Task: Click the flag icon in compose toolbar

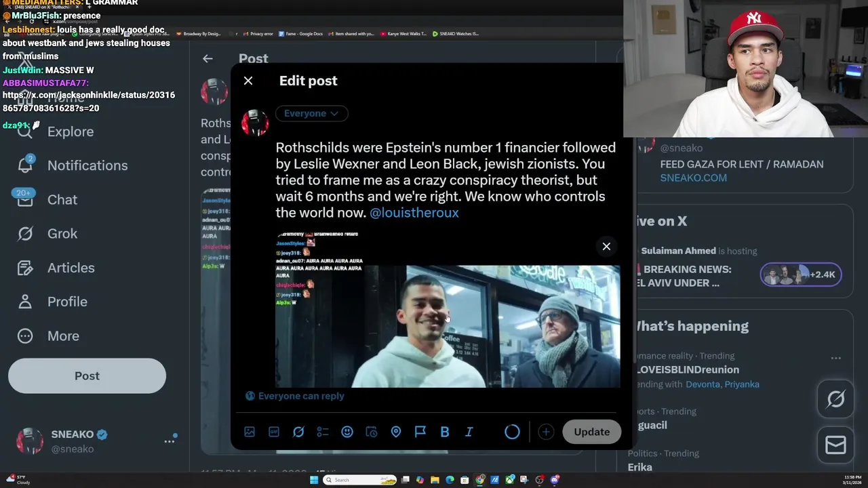Action: click(420, 432)
